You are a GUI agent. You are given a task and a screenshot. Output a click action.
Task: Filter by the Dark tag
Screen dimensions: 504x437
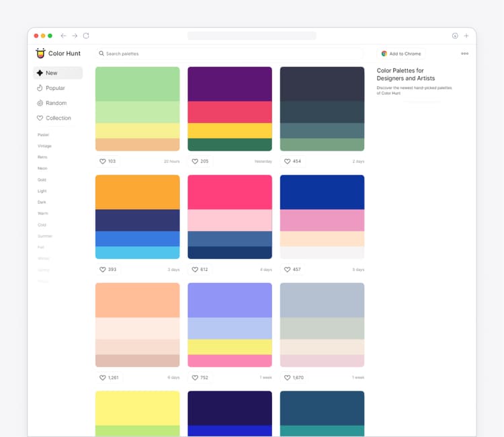click(42, 202)
